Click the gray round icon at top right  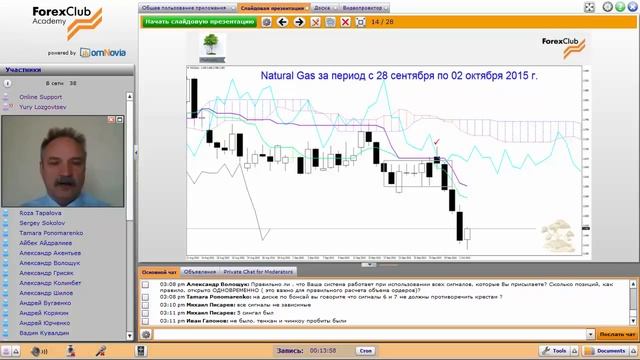click(608, 7)
